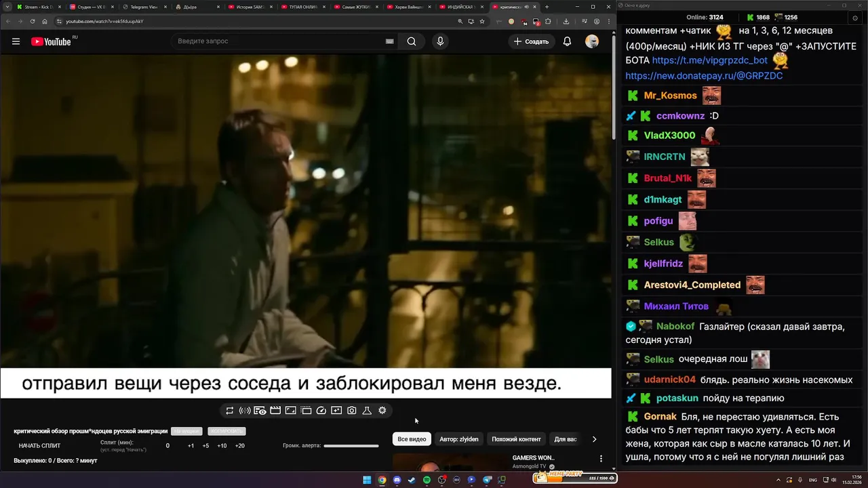Go to Chrome home page button
This screenshot has width=868, height=488.
pos(45,21)
